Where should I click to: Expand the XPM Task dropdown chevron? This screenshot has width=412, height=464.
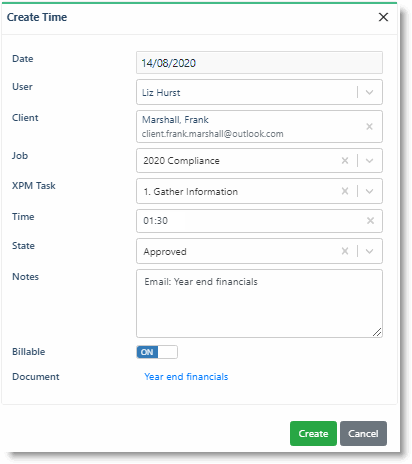pyautogui.click(x=369, y=191)
